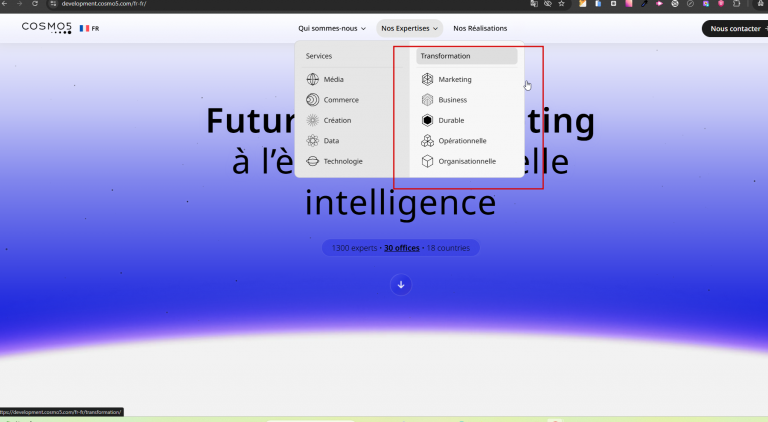This screenshot has height=422, width=768.
Task: Click the COSMO5 logo
Action: 47,27
